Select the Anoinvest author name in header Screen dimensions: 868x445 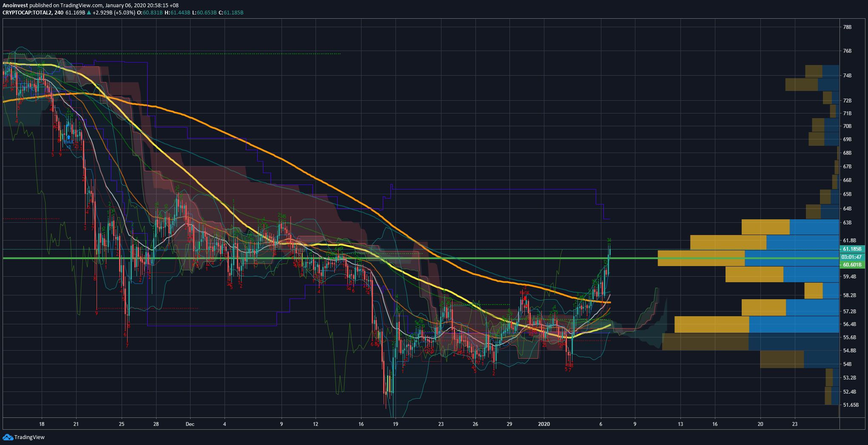click(x=15, y=6)
